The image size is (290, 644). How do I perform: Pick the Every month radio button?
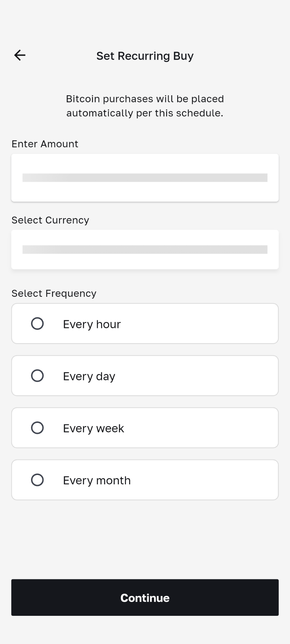tap(37, 480)
